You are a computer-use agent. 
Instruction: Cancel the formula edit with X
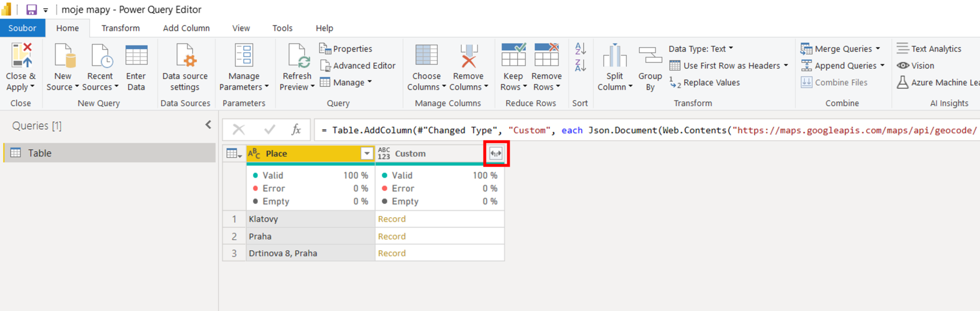238,129
